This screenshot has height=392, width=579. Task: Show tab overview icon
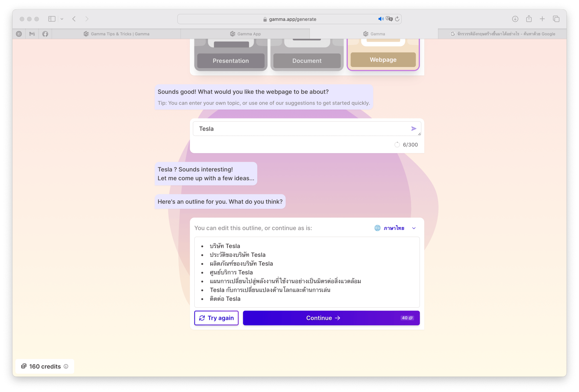[556, 19]
